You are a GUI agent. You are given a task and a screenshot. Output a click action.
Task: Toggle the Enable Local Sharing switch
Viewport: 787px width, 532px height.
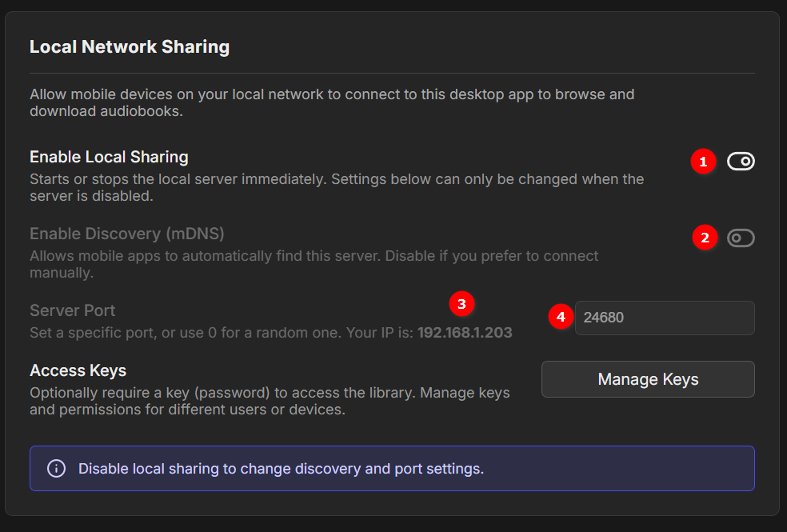741,162
